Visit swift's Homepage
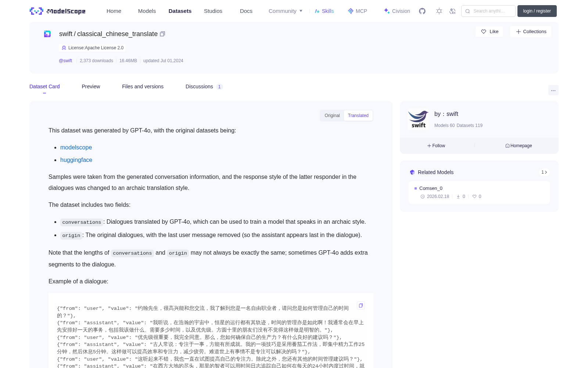Screen dimensions: 588x368 click(x=519, y=146)
